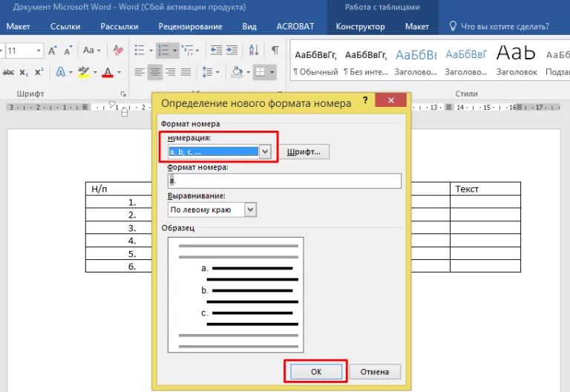
Task: Apply multilevel list formatting
Action: [188, 50]
